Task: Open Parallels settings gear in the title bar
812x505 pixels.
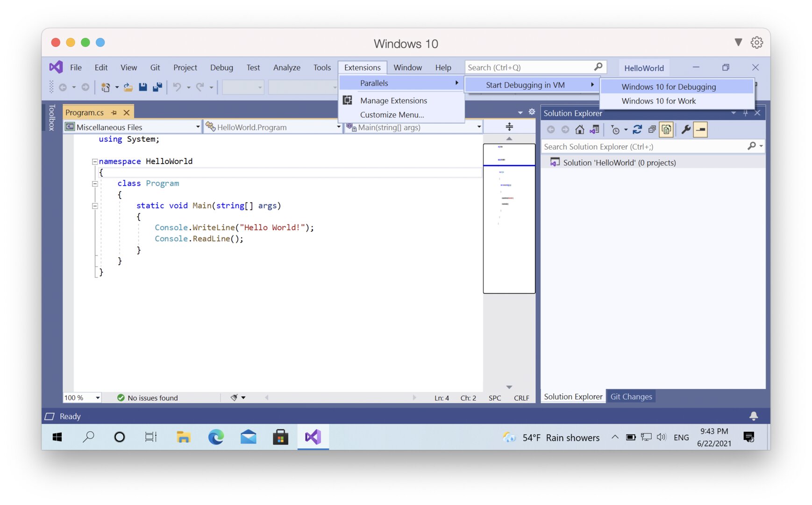Action: coord(757,43)
